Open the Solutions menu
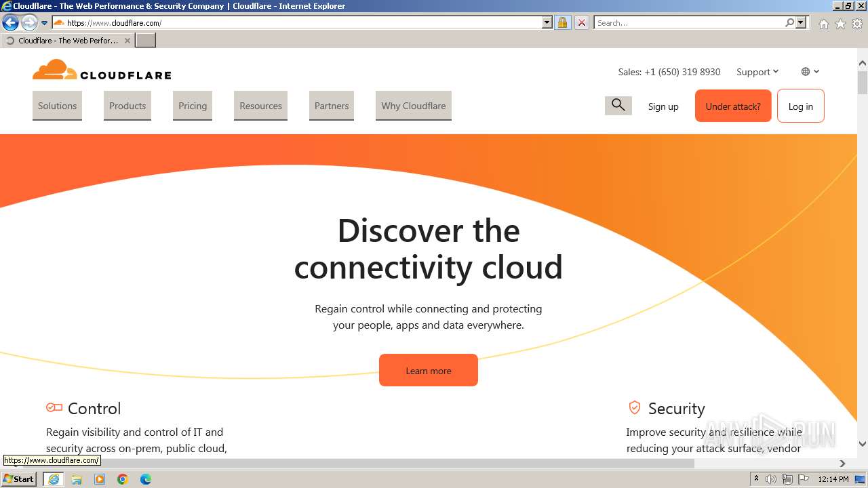This screenshot has width=868, height=488. pos(57,106)
